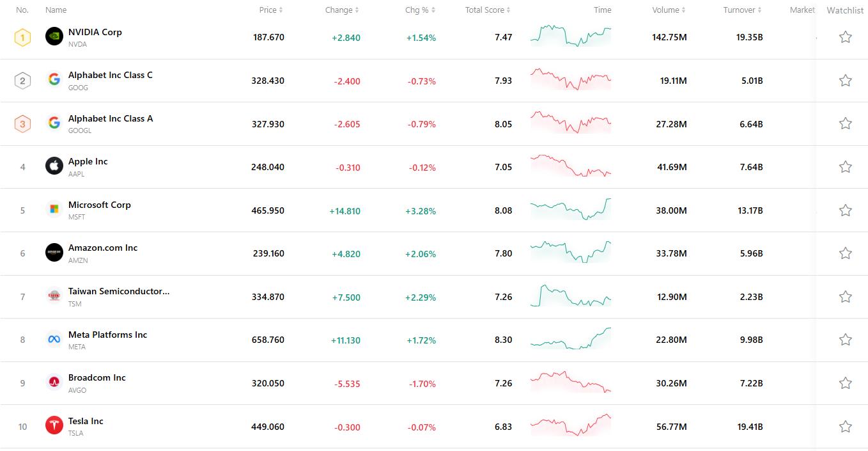This screenshot has height=451, width=868.
Task: Toggle watchlist star for Tesla Inc
Action: 845,426
